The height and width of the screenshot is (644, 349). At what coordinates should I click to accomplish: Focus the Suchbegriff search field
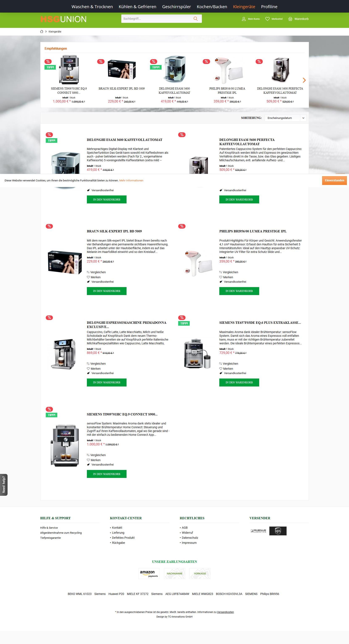[x=157, y=19]
